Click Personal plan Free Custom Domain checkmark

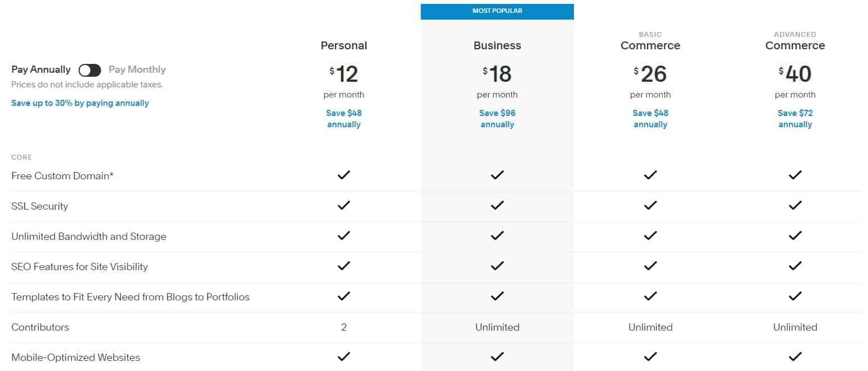(343, 175)
